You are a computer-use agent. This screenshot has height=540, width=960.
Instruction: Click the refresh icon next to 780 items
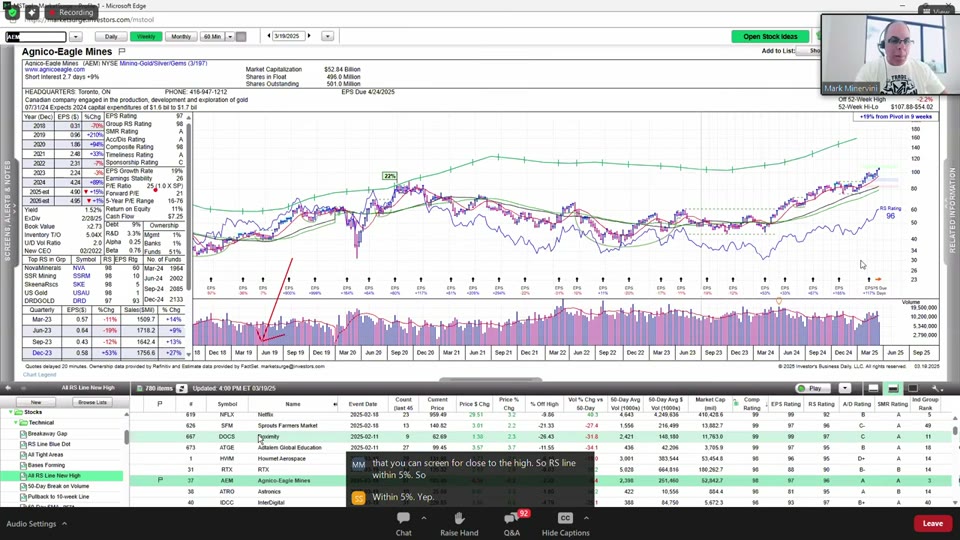click(181, 388)
